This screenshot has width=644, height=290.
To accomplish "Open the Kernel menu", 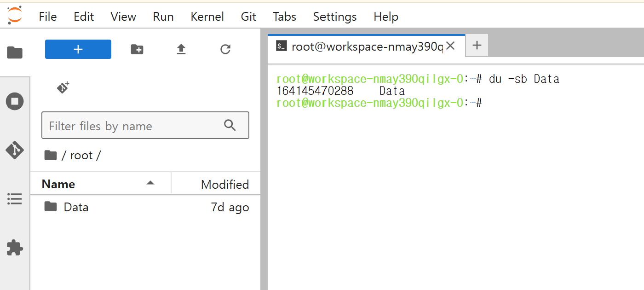I will (207, 17).
